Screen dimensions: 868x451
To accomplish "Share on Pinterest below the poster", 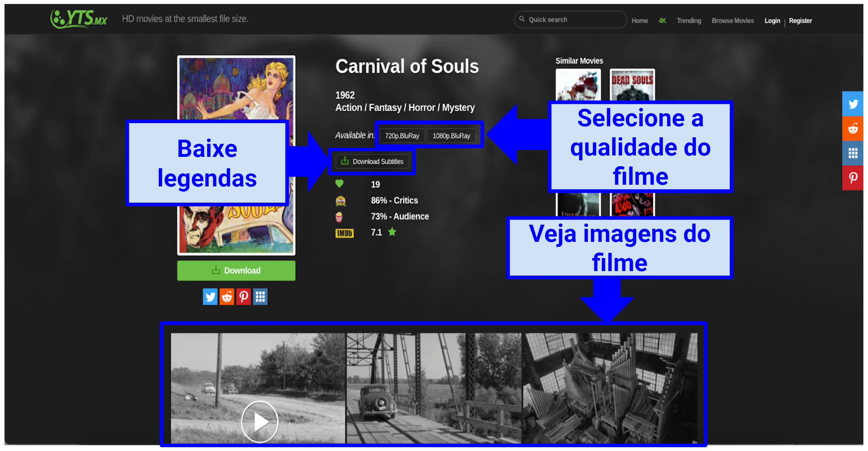I will point(243,297).
